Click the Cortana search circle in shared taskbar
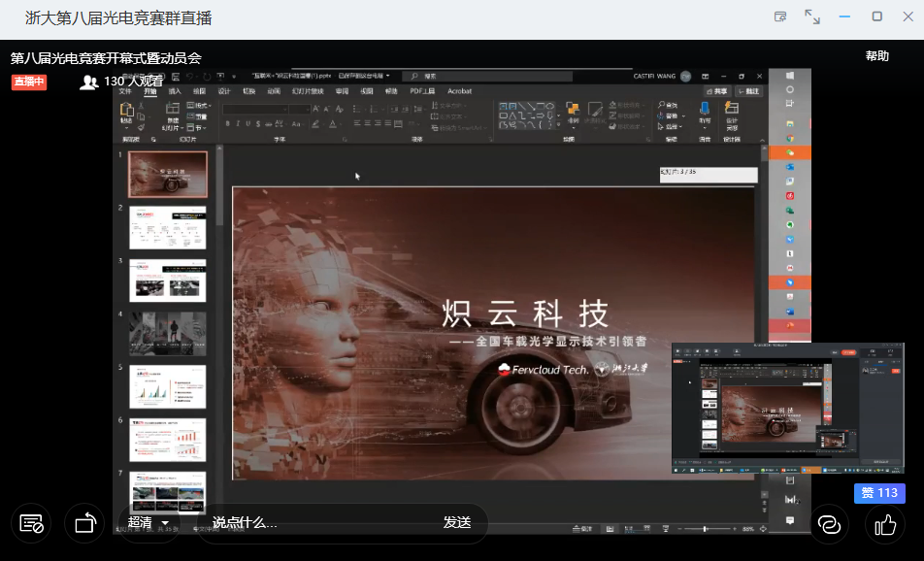This screenshot has width=924, height=561. tap(790, 89)
